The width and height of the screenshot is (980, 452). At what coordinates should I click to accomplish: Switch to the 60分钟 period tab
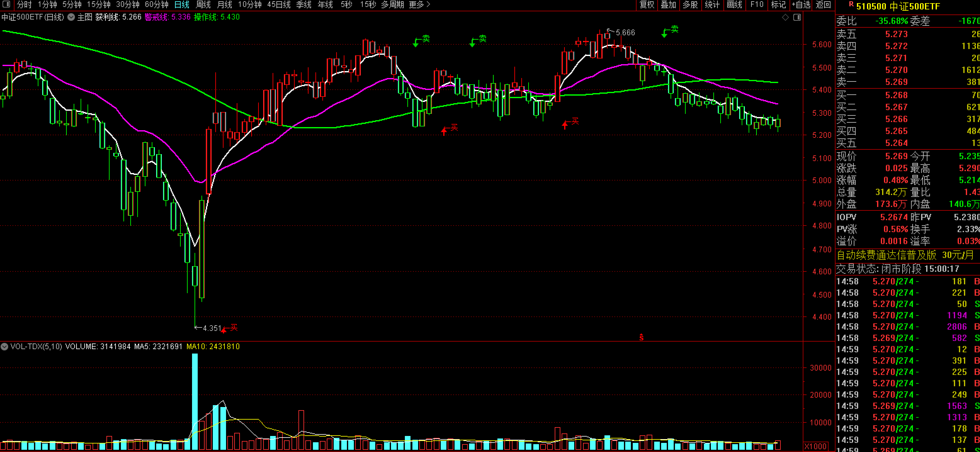coord(156,5)
